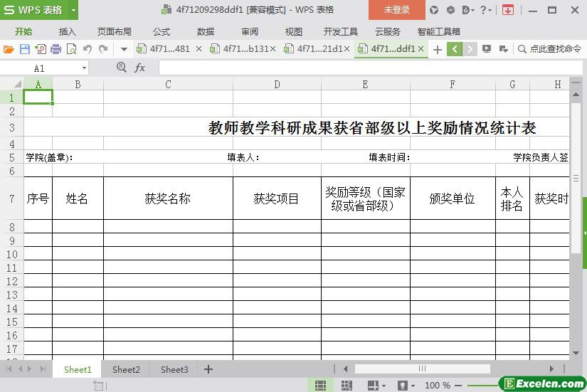Click the hexagon icon in the title bar
The height and width of the screenshot is (392, 587).
coord(450,10)
